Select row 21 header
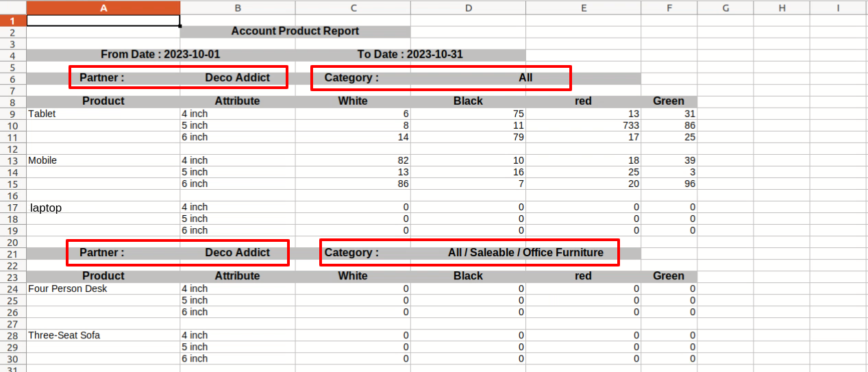868x372 pixels. pyautogui.click(x=13, y=253)
